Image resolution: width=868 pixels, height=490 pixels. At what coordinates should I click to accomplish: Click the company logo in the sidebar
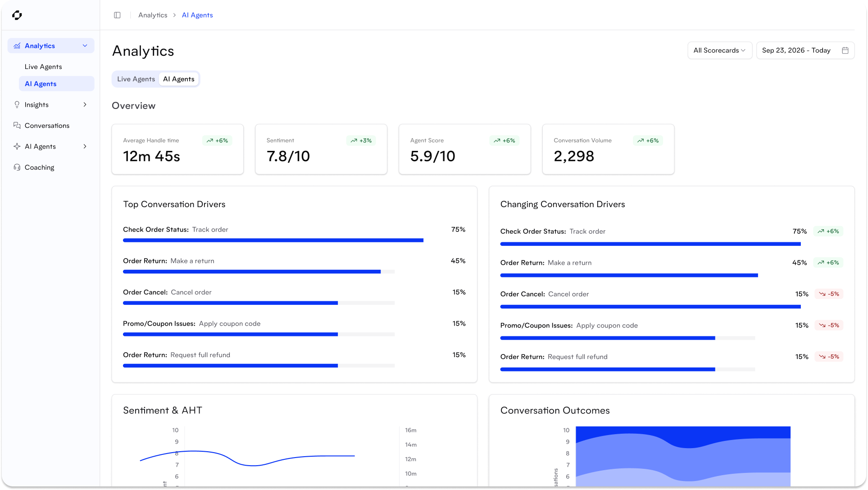[17, 15]
